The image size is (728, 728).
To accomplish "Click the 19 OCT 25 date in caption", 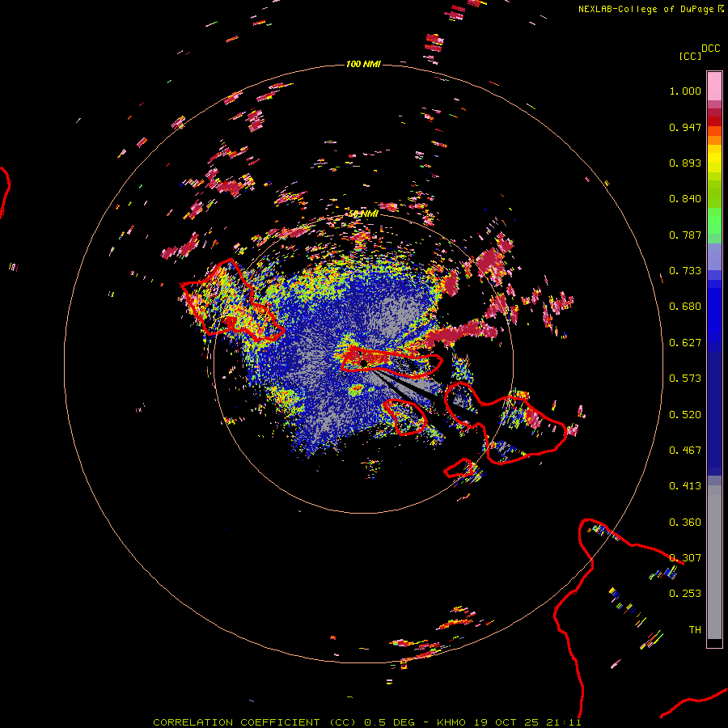I will pyautogui.click(x=506, y=722).
